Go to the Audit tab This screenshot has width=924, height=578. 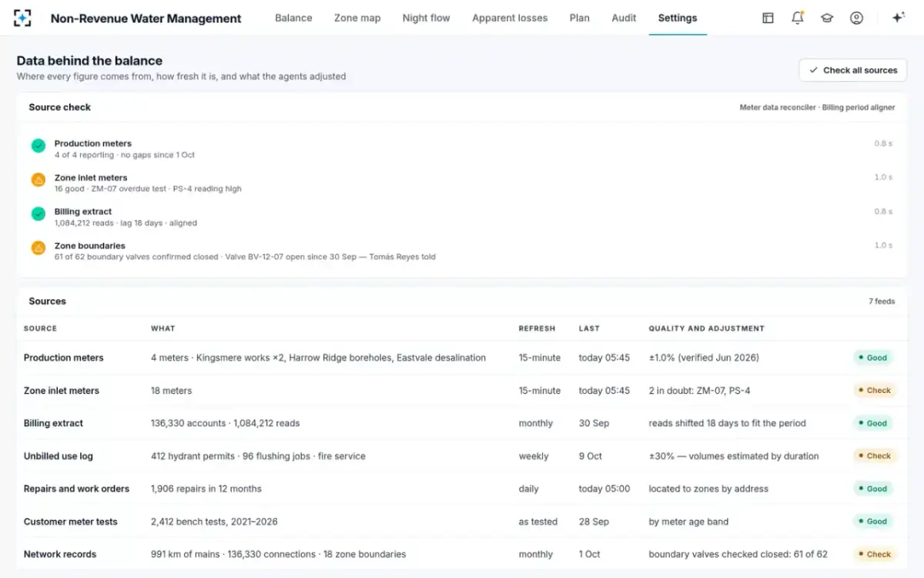pos(624,18)
